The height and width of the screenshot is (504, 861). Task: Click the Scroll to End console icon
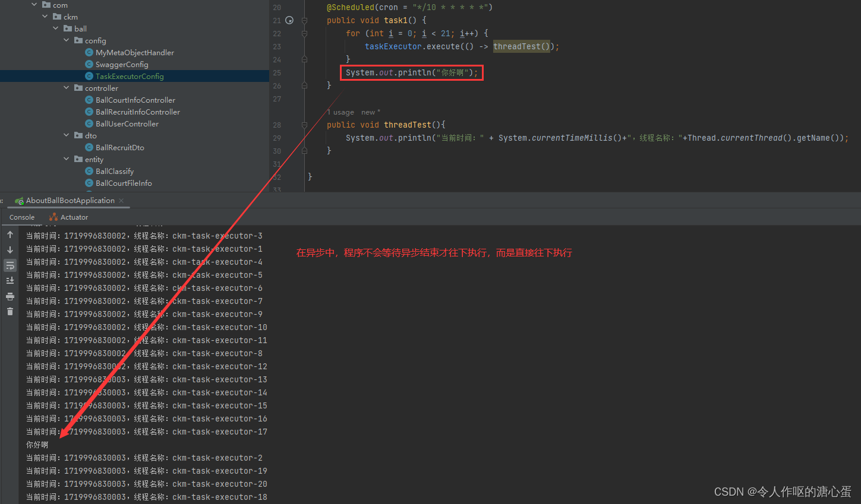(10, 280)
